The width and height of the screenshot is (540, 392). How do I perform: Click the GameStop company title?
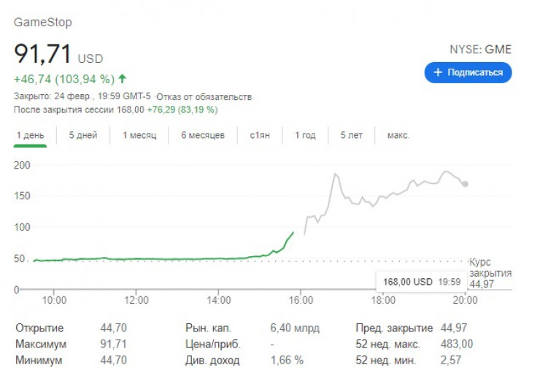43,22
